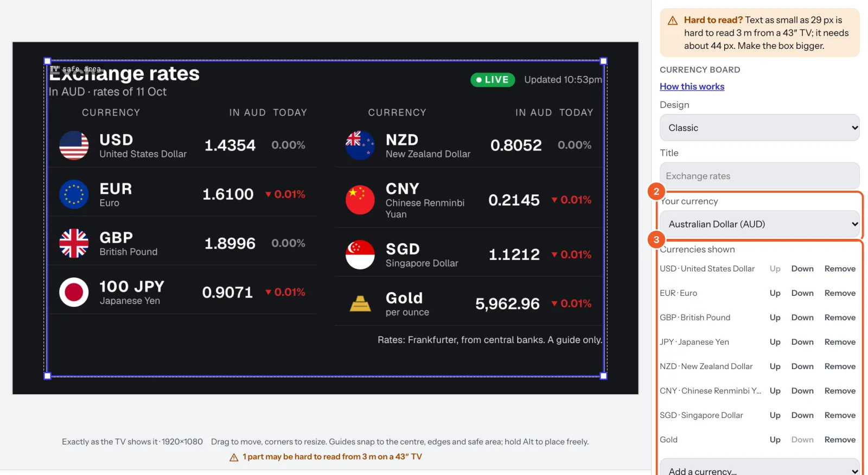Open the Design dropdown showing Classic
This screenshot has height=475, width=868.
point(759,128)
